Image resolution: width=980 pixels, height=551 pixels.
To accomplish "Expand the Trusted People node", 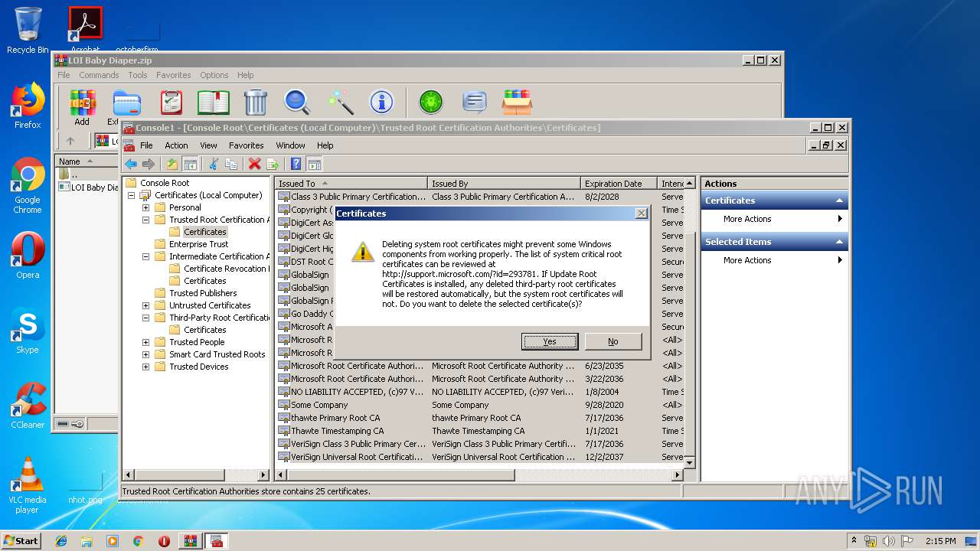I will pyautogui.click(x=145, y=342).
